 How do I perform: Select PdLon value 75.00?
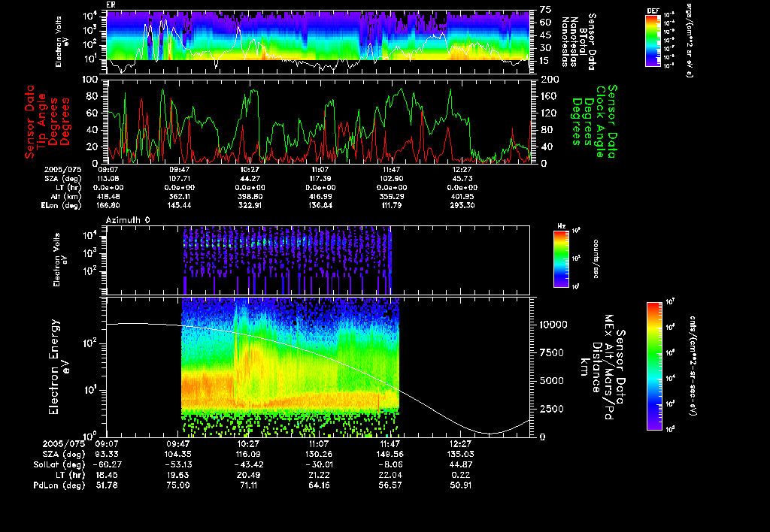(177, 485)
